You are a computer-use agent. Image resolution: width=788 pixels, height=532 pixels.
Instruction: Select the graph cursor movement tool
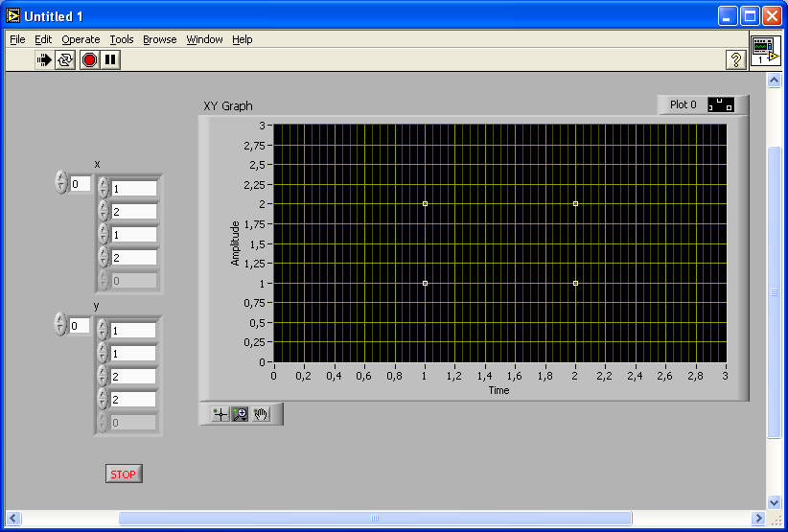pyautogui.click(x=220, y=414)
